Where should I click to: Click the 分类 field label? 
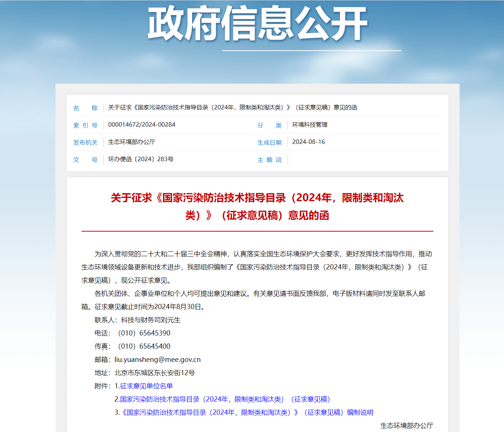click(269, 125)
